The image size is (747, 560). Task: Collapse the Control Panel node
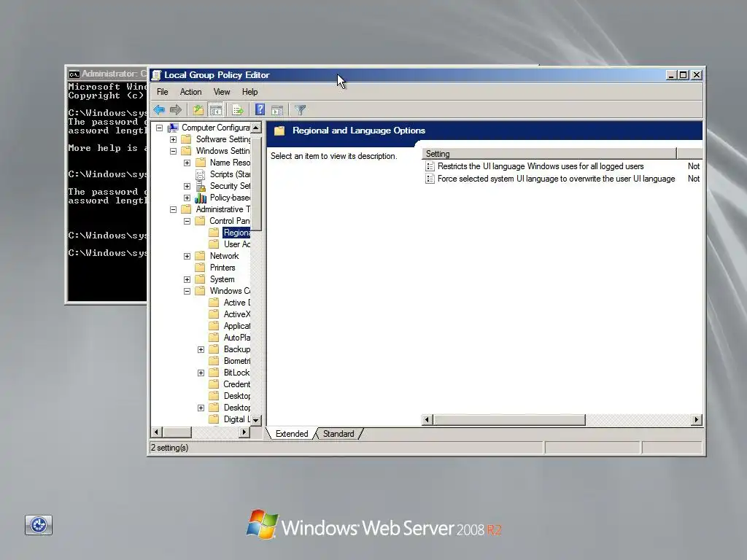[187, 221]
